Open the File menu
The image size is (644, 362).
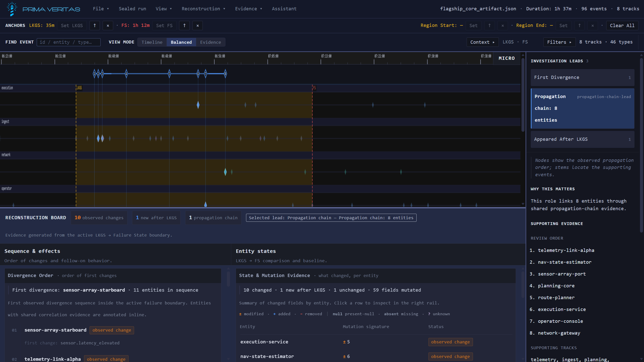point(101,9)
